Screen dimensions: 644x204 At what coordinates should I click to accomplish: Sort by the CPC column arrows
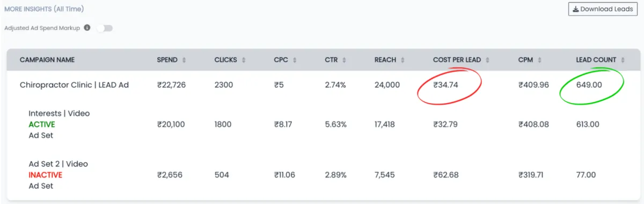[295, 60]
